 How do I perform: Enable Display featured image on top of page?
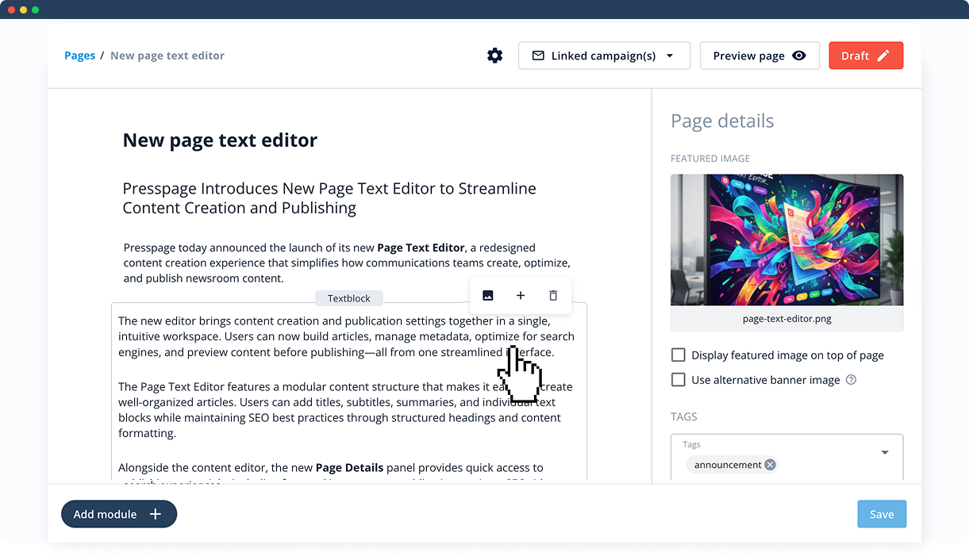pyautogui.click(x=679, y=355)
